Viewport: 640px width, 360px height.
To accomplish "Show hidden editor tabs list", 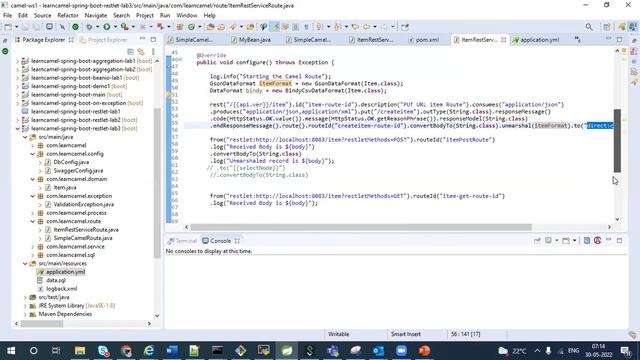I will 577,39.
